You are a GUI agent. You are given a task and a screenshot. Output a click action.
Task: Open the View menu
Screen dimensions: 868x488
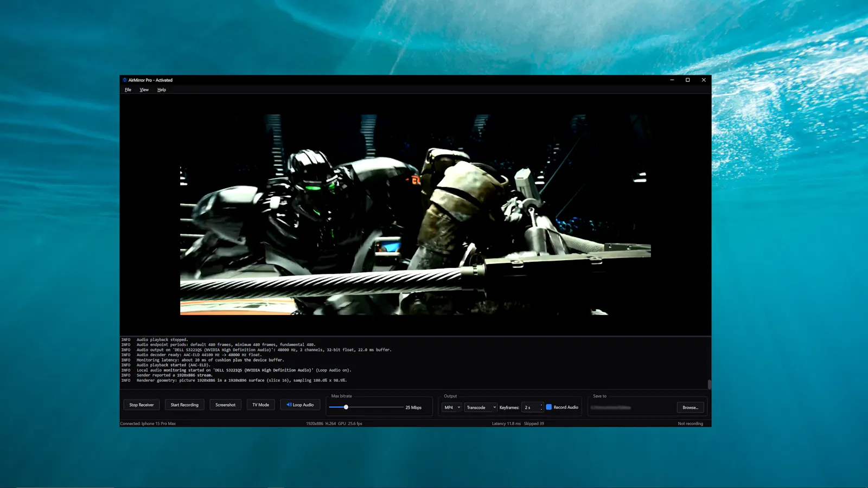tap(144, 90)
